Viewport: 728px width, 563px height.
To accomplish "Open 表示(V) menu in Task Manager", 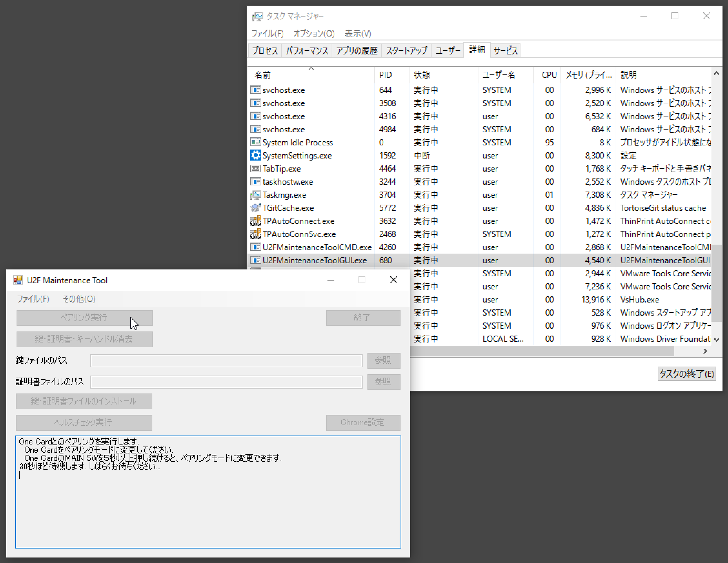I will (x=358, y=33).
